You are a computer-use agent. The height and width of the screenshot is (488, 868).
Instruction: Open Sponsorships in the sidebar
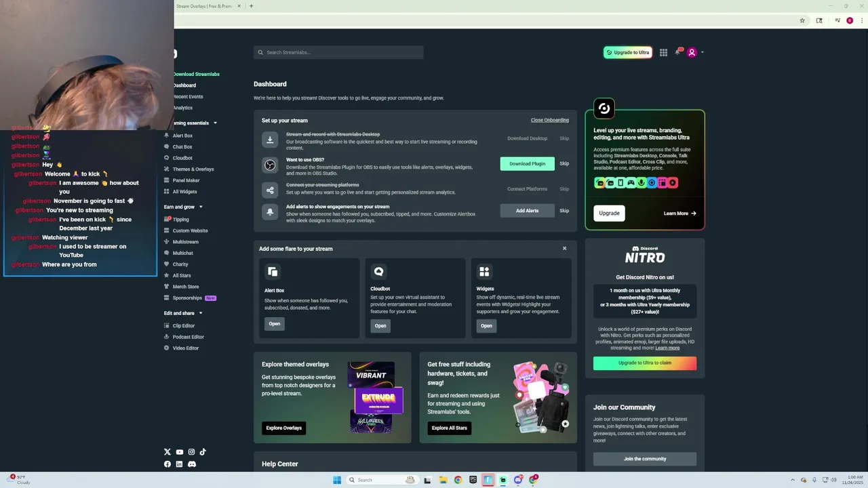coord(187,298)
